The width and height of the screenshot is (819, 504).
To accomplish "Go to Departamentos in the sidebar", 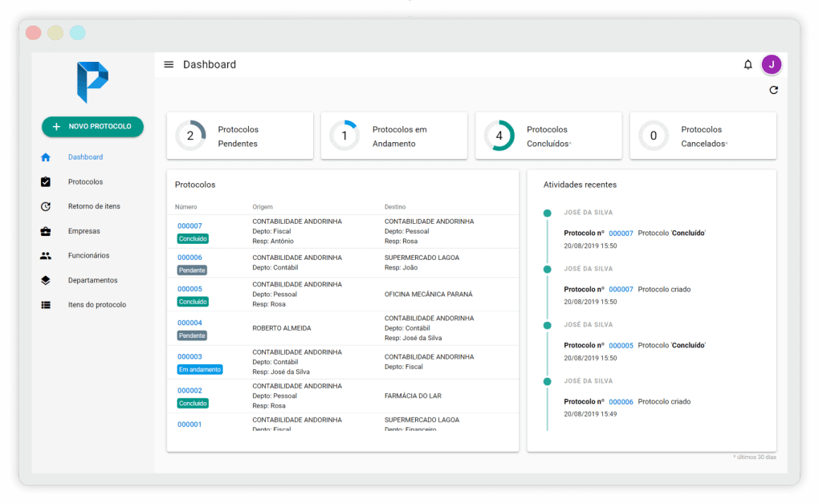I will click(x=92, y=281).
